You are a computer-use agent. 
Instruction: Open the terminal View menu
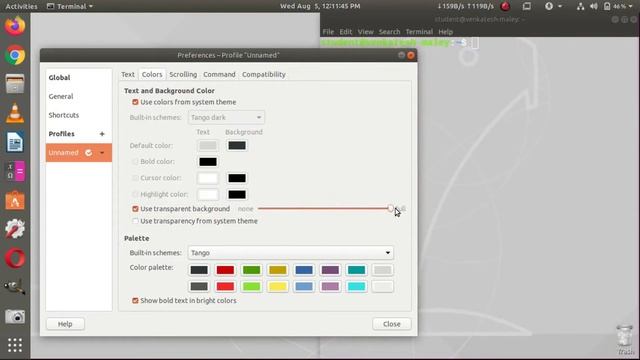point(365,31)
